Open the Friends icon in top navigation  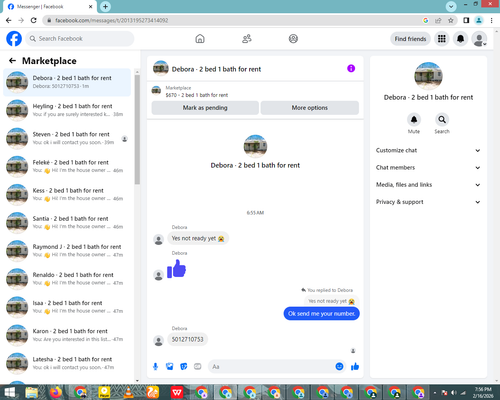point(247,39)
